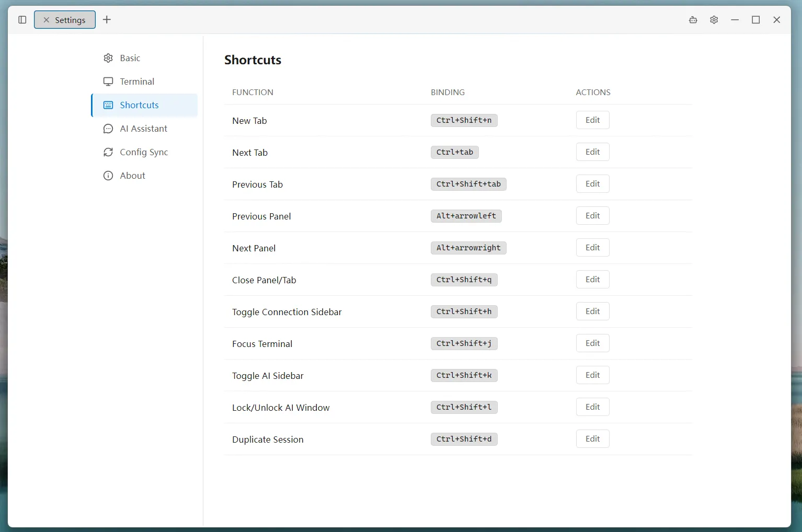The image size is (802, 532).
Task: Click the Ctrl+Shift+h binding badge
Action: click(x=464, y=311)
